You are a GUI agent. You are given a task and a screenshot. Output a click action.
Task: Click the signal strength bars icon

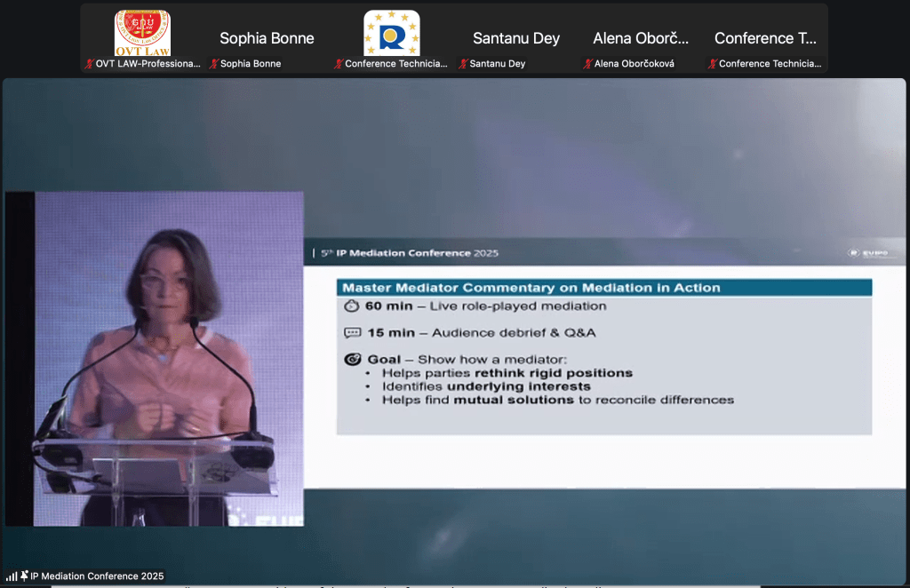(x=12, y=576)
